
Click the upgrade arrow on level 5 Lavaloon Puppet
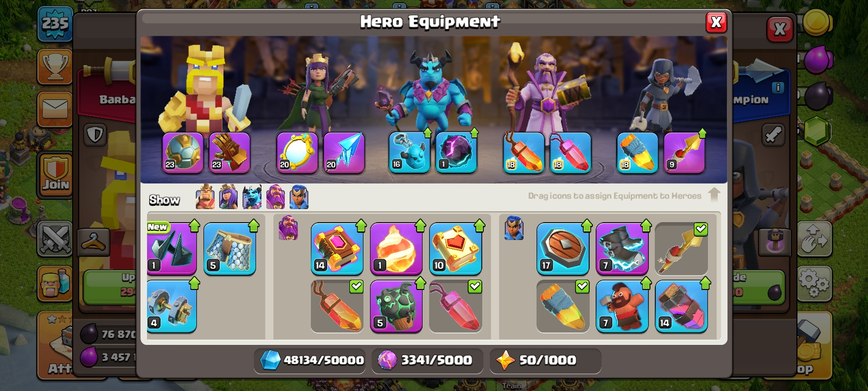[420, 283]
